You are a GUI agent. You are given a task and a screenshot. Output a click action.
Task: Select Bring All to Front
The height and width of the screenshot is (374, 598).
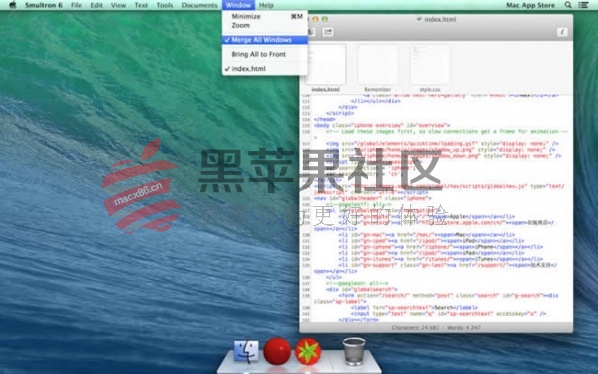(265, 55)
